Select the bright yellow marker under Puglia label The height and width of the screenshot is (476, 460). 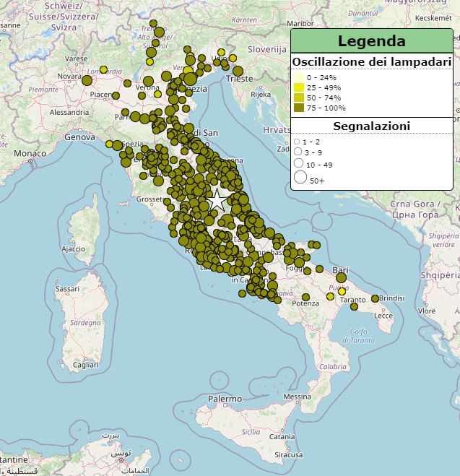[342, 292]
